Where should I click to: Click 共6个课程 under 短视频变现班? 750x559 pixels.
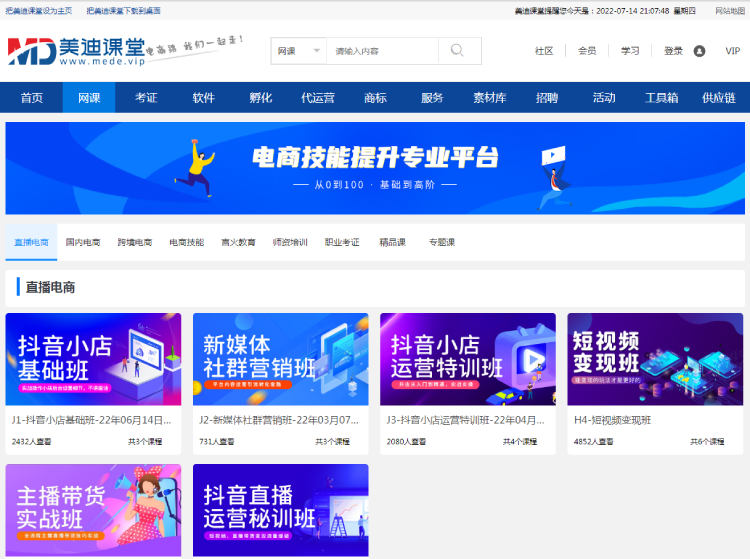point(707,441)
